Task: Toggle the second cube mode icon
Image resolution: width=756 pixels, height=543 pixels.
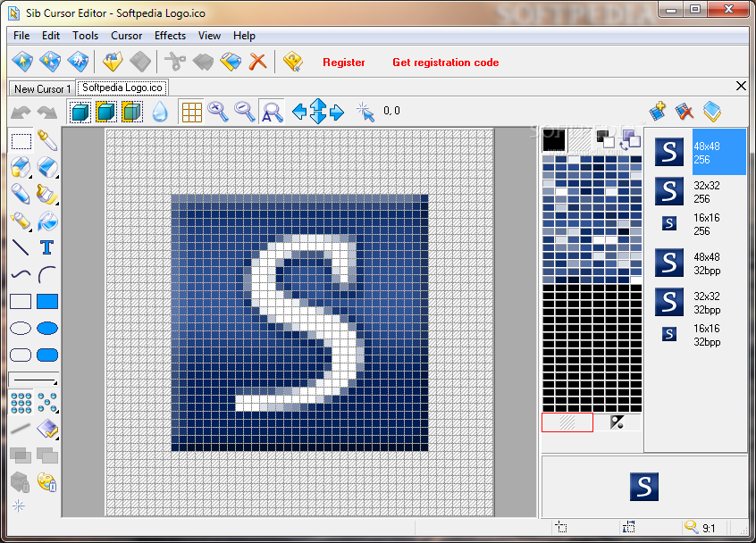Action: point(106,113)
